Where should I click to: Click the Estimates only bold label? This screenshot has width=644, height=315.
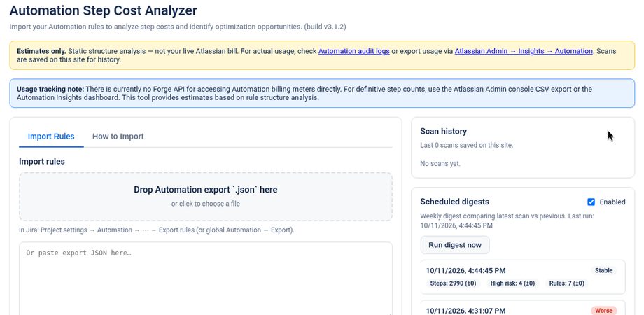[41, 51]
